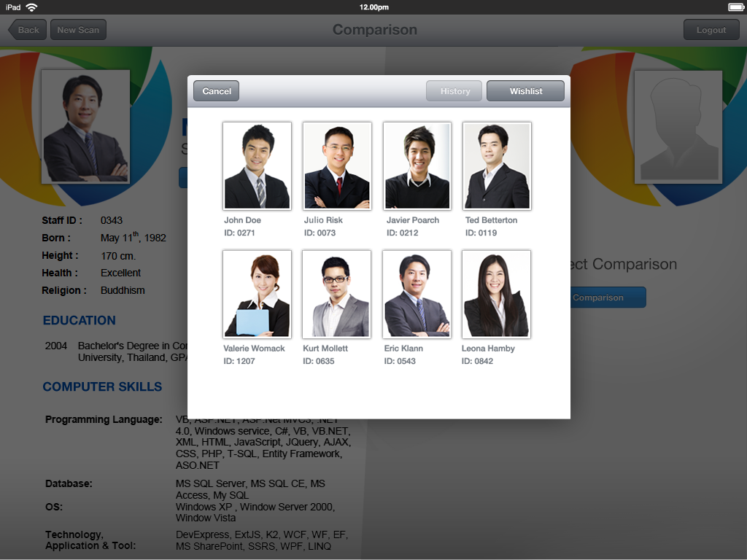Click the Staff ID value 0343
The width and height of the screenshot is (747, 560).
pos(112,220)
